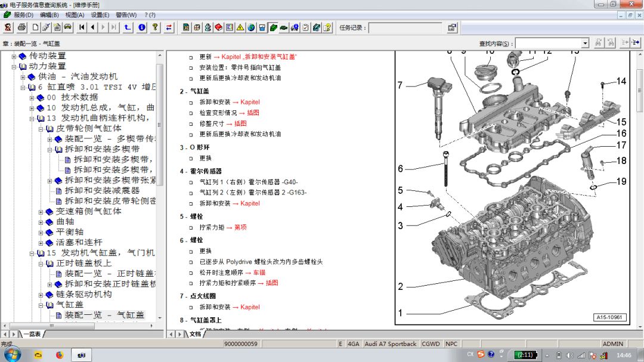The image size is (644, 362).
Task: Click the blue info circle icon
Action: point(141,27)
